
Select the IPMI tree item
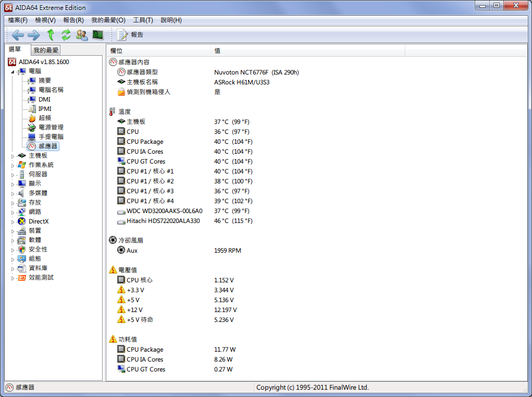click(x=45, y=108)
